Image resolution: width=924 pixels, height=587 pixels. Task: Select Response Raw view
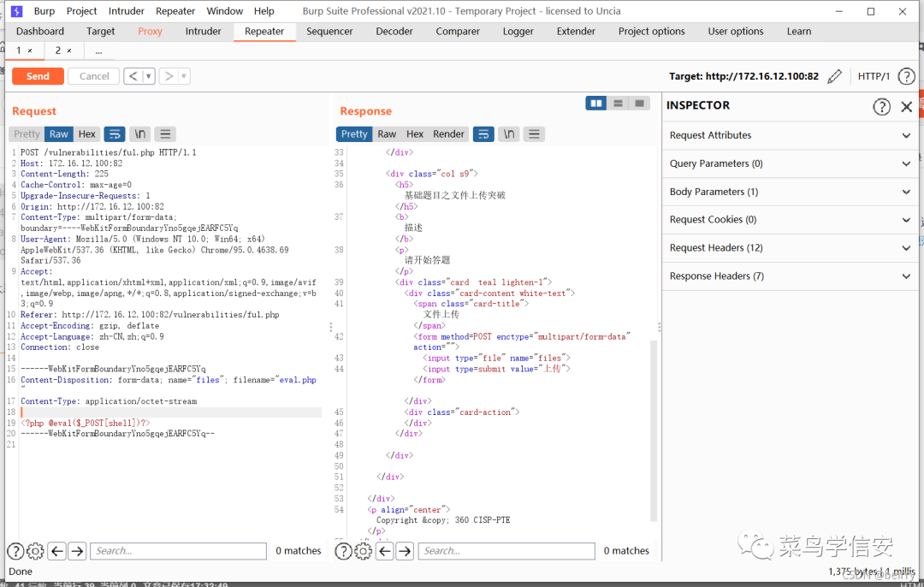(x=387, y=133)
